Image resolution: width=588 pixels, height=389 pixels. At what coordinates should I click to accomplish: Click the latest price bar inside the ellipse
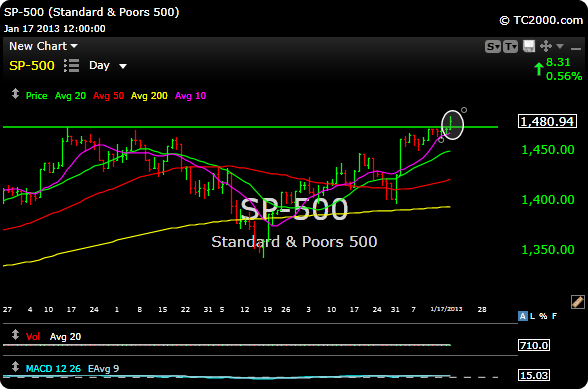(450, 123)
